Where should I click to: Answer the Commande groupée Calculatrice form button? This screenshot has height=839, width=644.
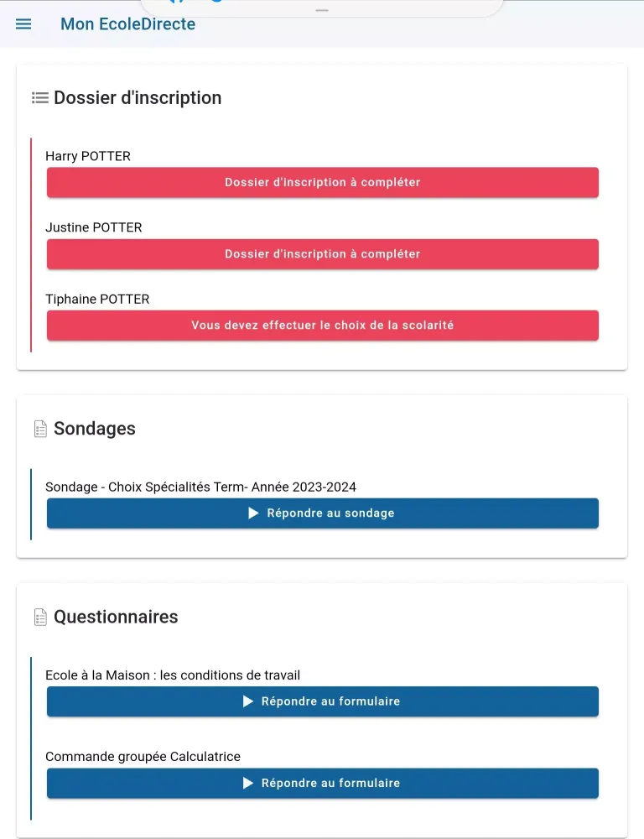point(322,783)
